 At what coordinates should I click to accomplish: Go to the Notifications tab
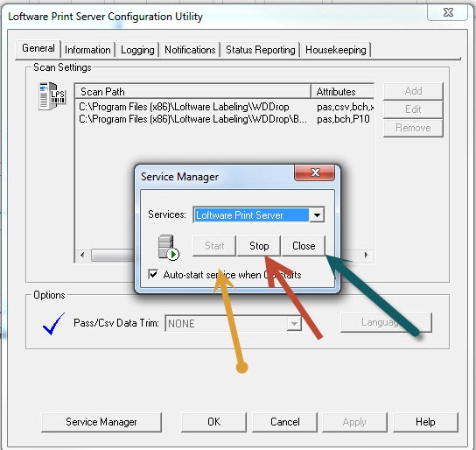click(x=190, y=50)
